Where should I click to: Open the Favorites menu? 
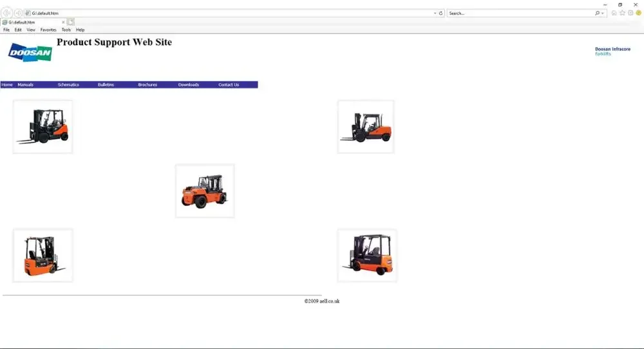[x=48, y=30]
